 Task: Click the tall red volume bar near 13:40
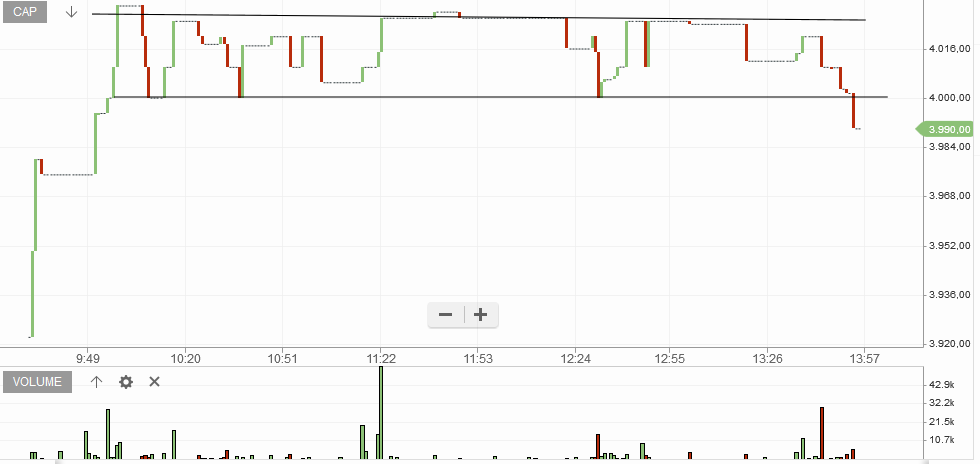pyautogui.click(x=822, y=433)
